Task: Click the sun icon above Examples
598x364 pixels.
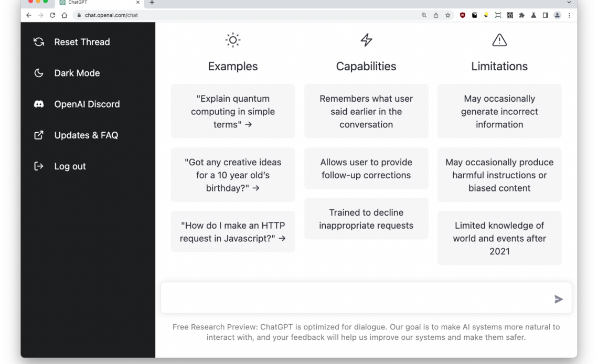Action: pyautogui.click(x=232, y=40)
